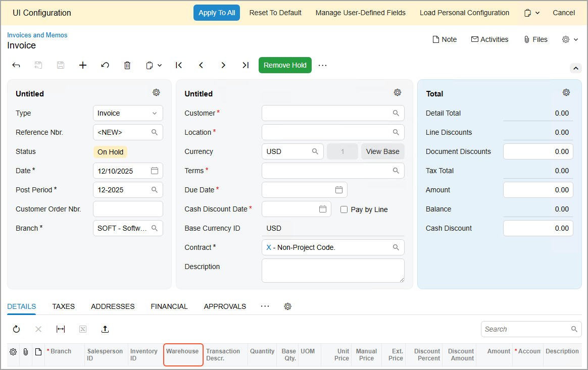588x370 pixels.
Task: Click Apply To All button
Action: (x=217, y=13)
